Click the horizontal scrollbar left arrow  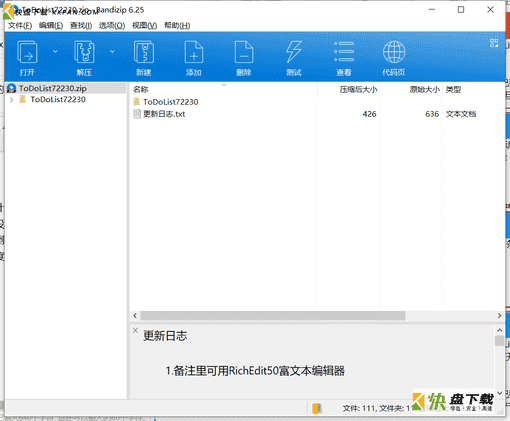[x=135, y=315]
